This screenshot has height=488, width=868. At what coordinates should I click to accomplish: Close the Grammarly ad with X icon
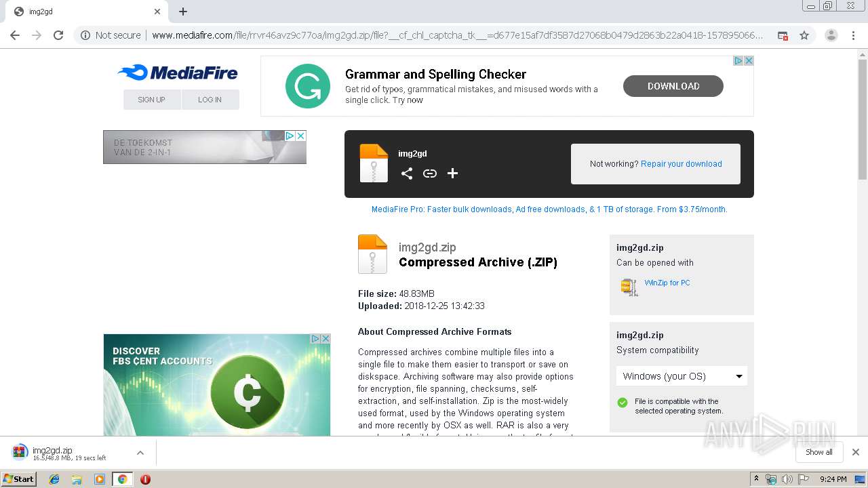click(x=749, y=60)
